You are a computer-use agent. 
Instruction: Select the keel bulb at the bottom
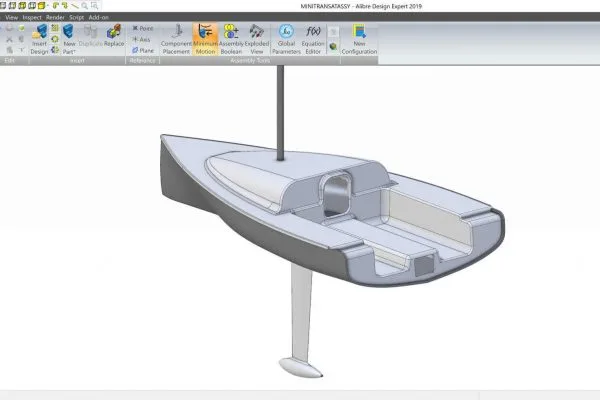pyautogui.click(x=301, y=367)
